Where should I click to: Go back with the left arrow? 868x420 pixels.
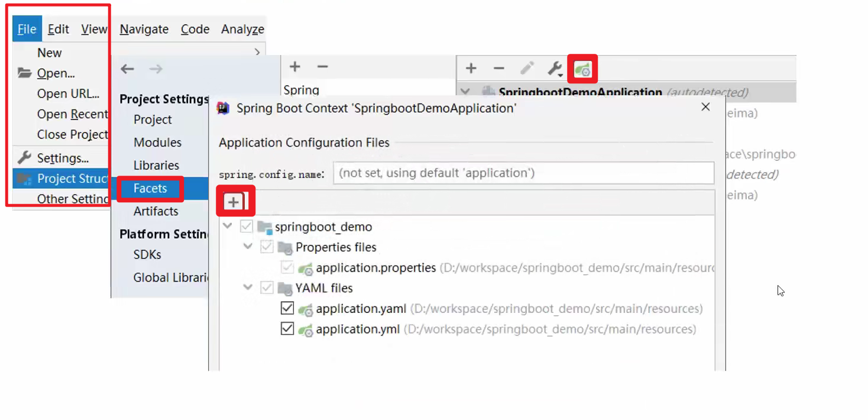[x=127, y=69]
